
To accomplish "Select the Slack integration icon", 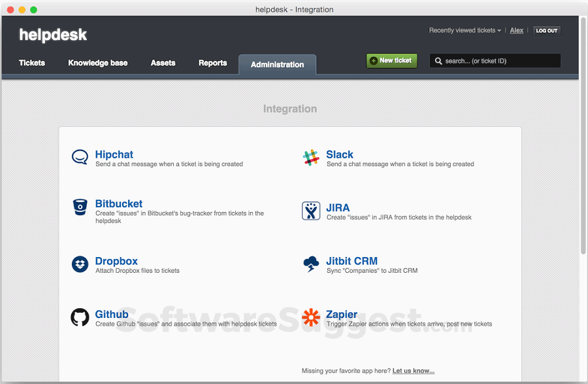I will coord(310,157).
